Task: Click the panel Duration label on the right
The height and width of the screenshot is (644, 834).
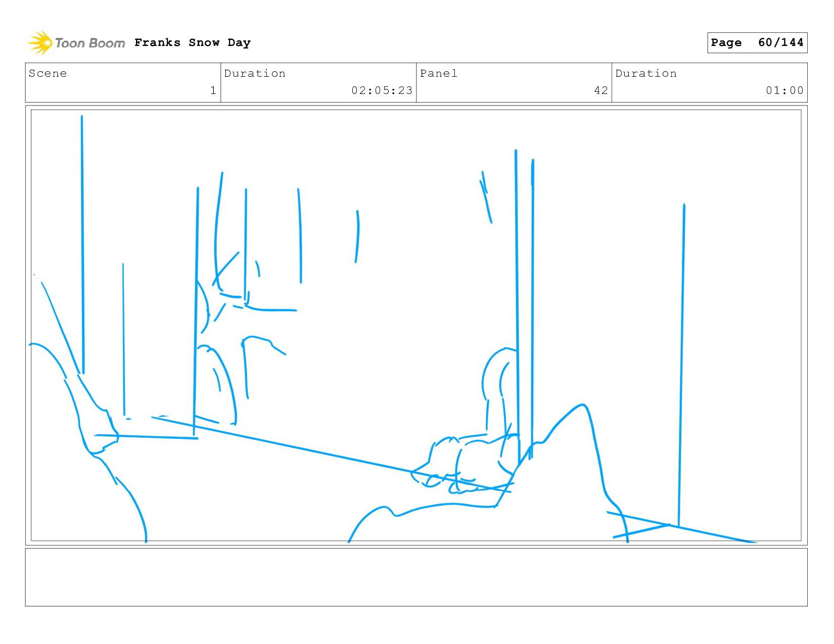Action: point(646,74)
